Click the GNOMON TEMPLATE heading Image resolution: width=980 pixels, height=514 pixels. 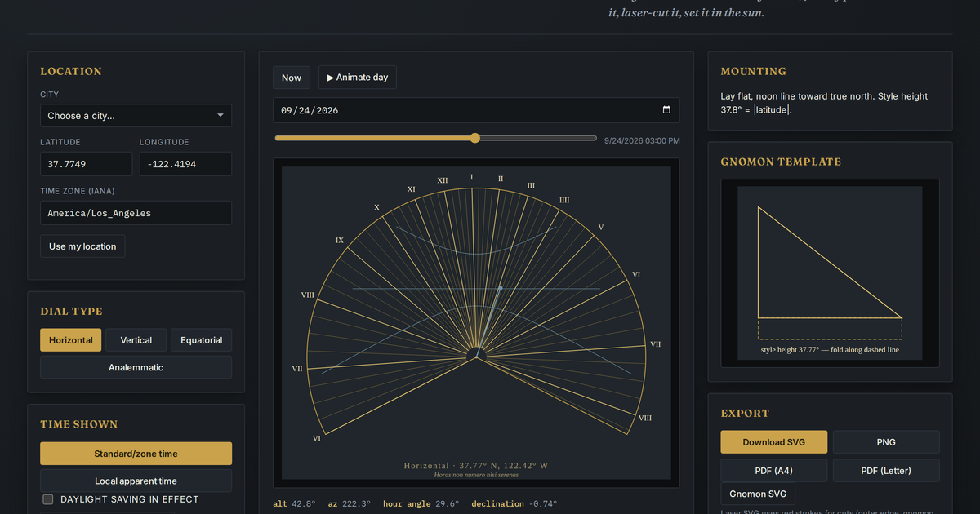point(781,162)
